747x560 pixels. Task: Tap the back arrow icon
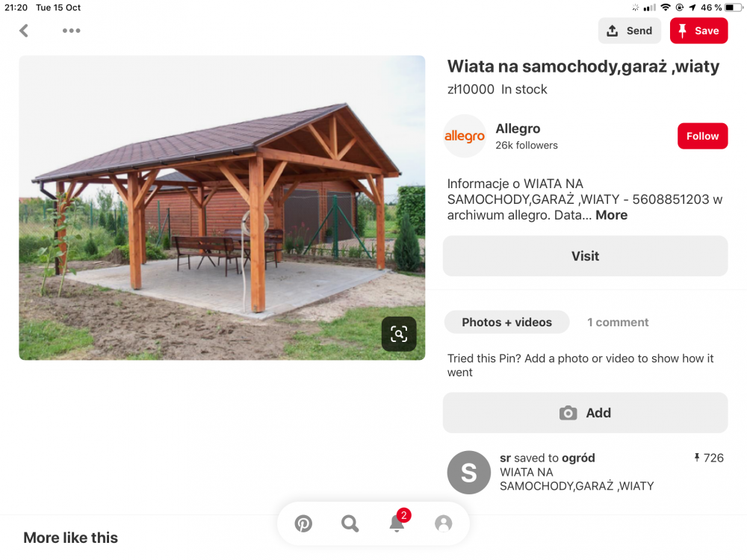(24, 31)
